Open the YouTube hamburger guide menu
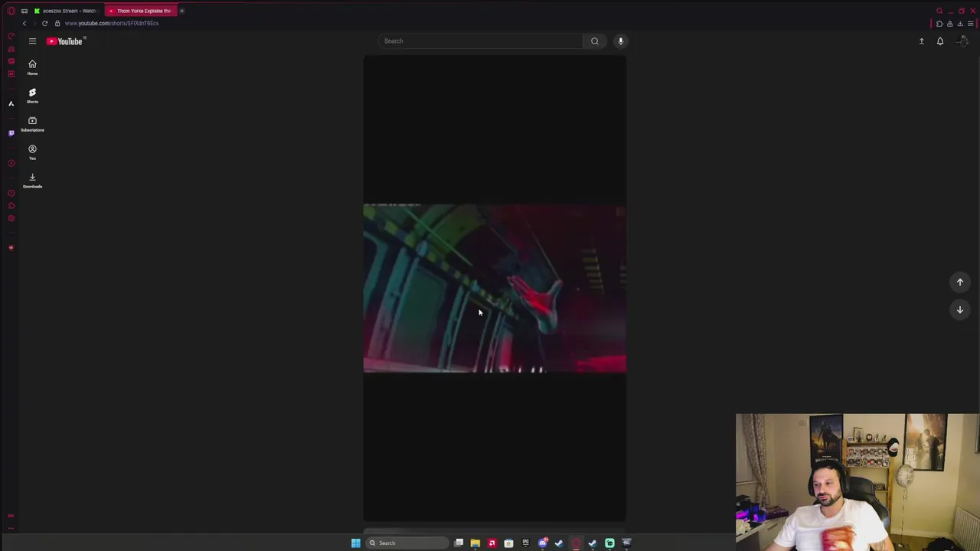 [x=32, y=41]
